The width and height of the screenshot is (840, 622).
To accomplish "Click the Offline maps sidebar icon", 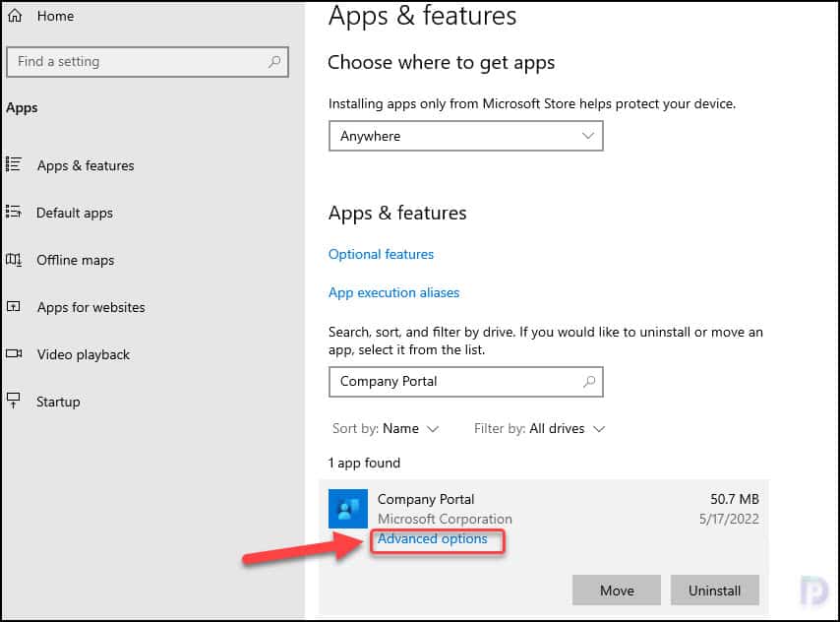I will click(x=14, y=260).
